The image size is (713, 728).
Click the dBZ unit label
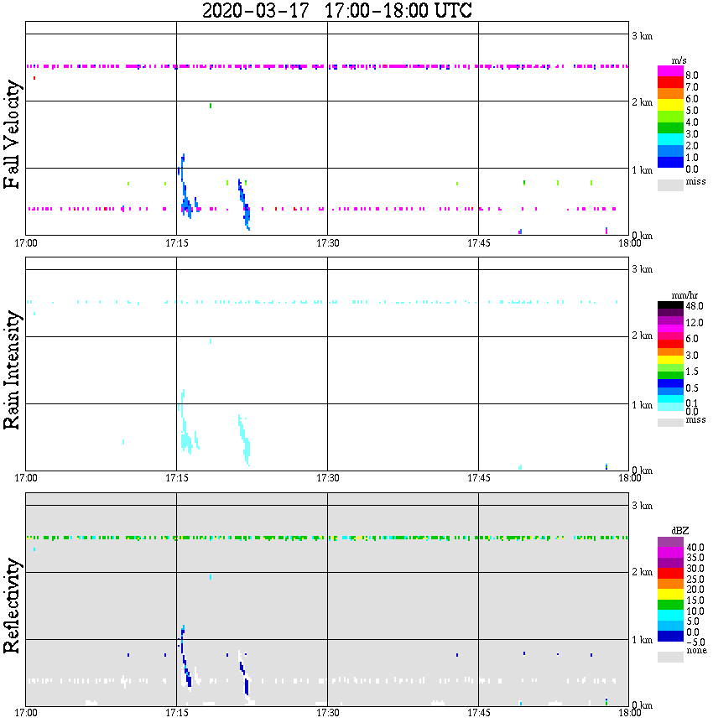point(680,531)
